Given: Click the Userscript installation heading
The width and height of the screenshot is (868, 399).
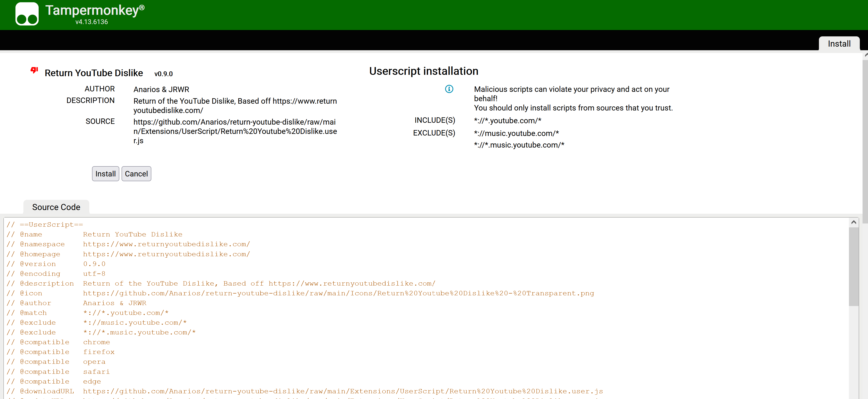Looking at the screenshot, I should click(x=424, y=71).
